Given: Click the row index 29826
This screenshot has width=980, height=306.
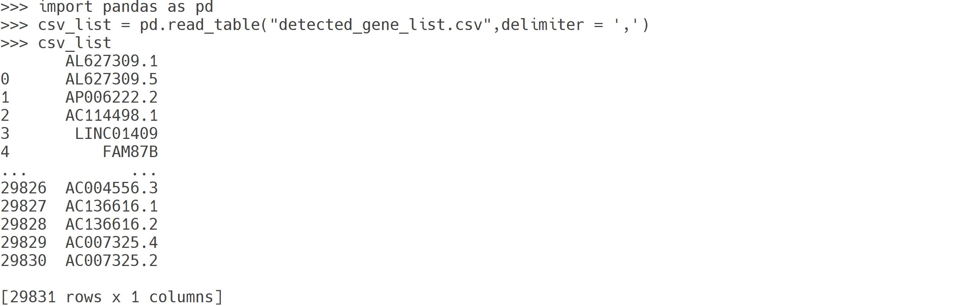Looking at the screenshot, I should tap(24, 188).
